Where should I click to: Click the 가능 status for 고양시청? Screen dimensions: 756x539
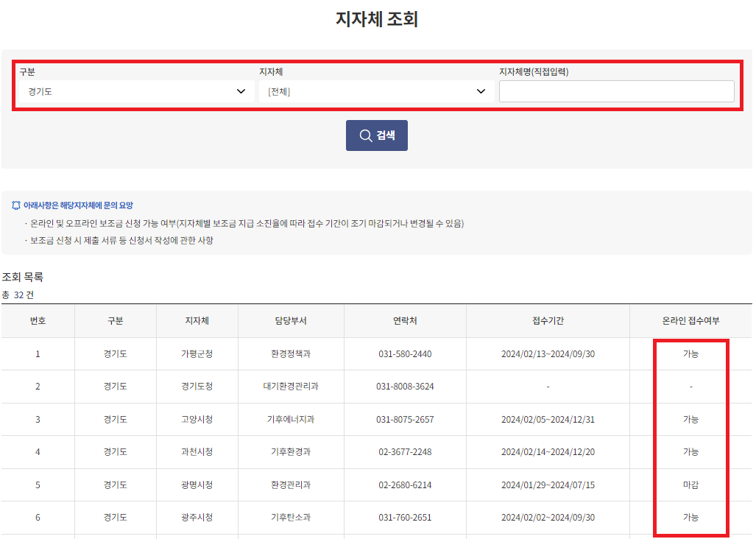690,419
